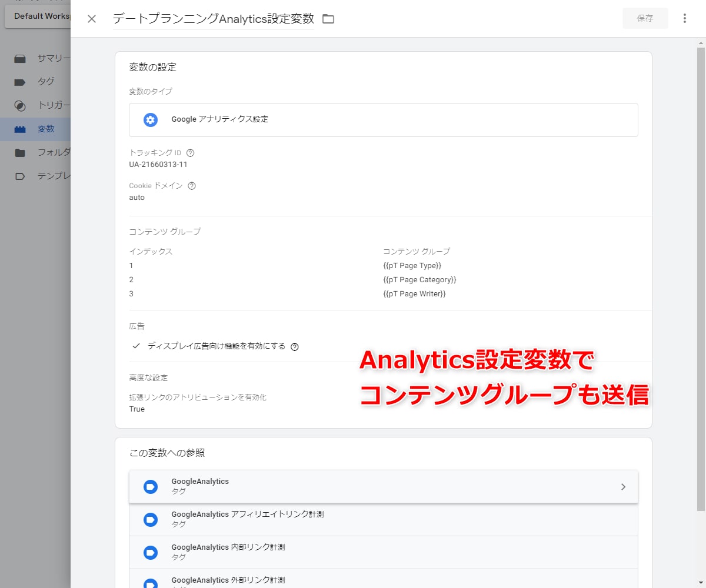The width and height of the screenshot is (706, 588).
Task: Go to テンプレート in sidebar
Action: pyautogui.click(x=35, y=176)
